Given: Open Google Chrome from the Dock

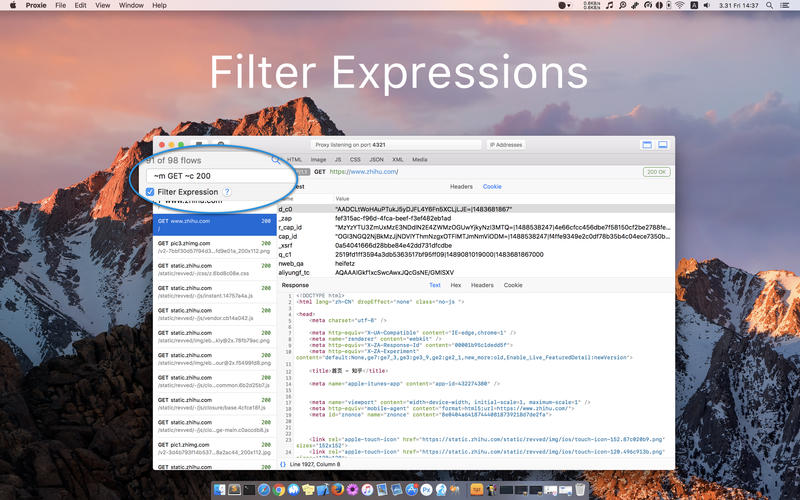Looking at the screenshot, I should click(279, 490).
